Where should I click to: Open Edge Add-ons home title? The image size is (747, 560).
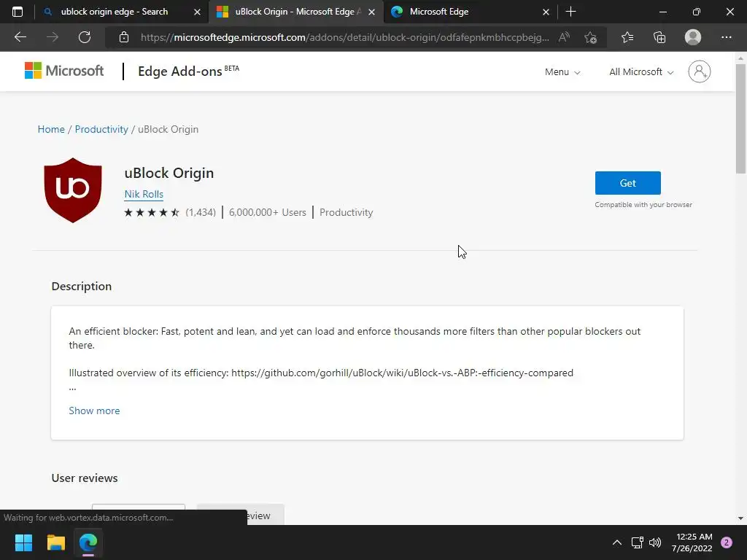coord(188,71)
